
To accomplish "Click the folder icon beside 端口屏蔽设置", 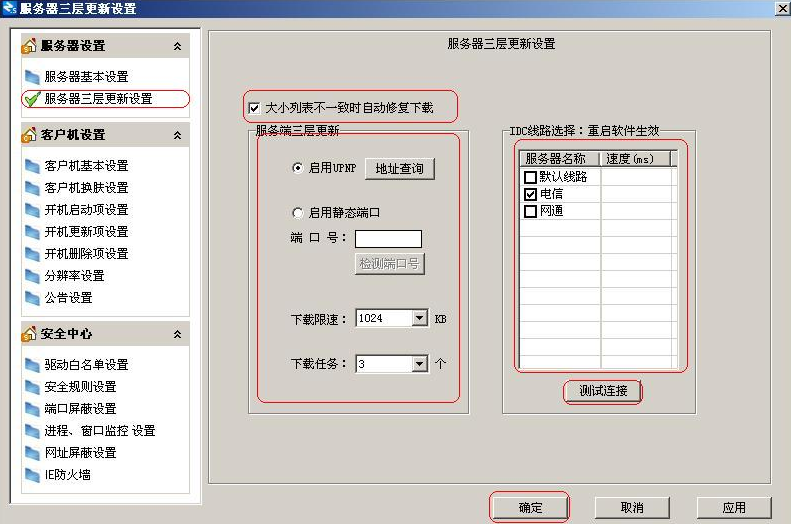I will (x=32, y=409).
